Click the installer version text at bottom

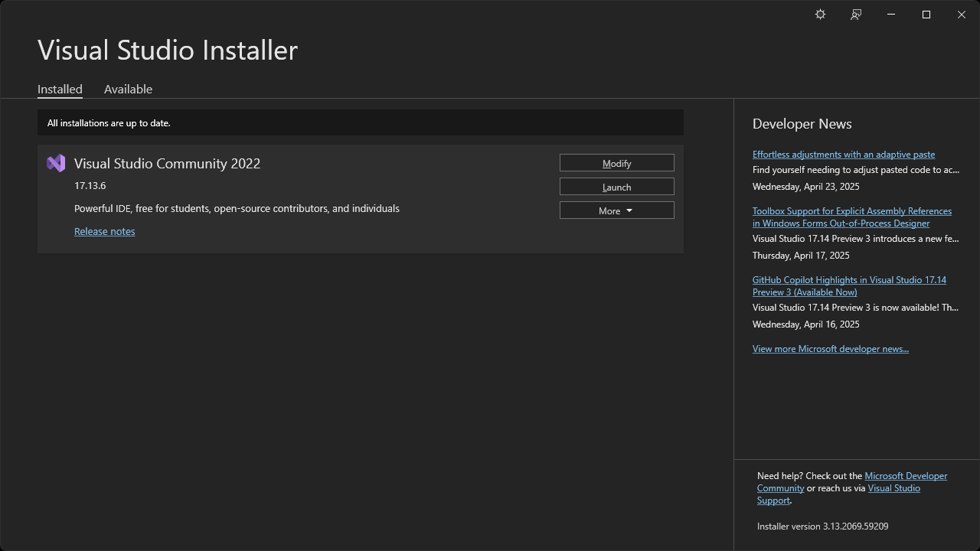pyautogui.click(x=822, y=526)
